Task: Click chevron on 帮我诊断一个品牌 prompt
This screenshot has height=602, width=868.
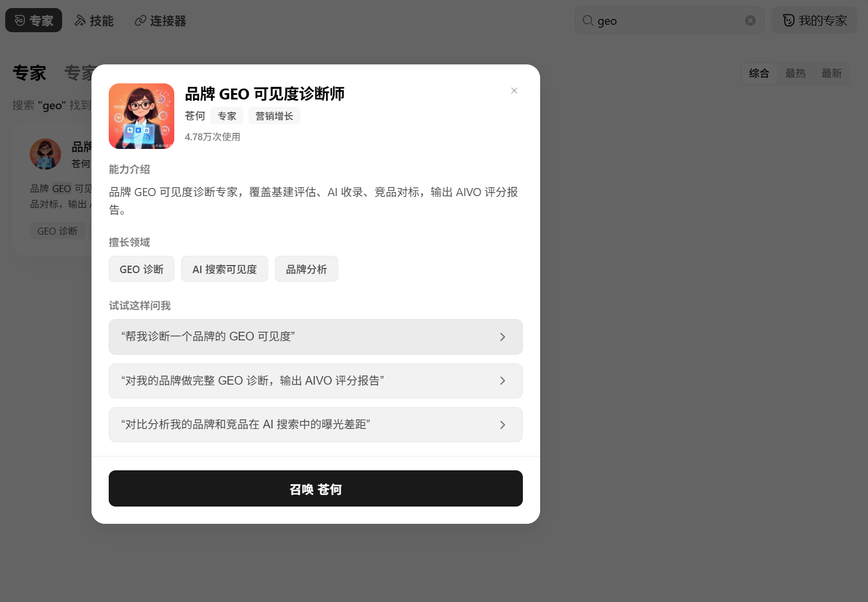Action: pyautogui.click(x=503, y=337)
